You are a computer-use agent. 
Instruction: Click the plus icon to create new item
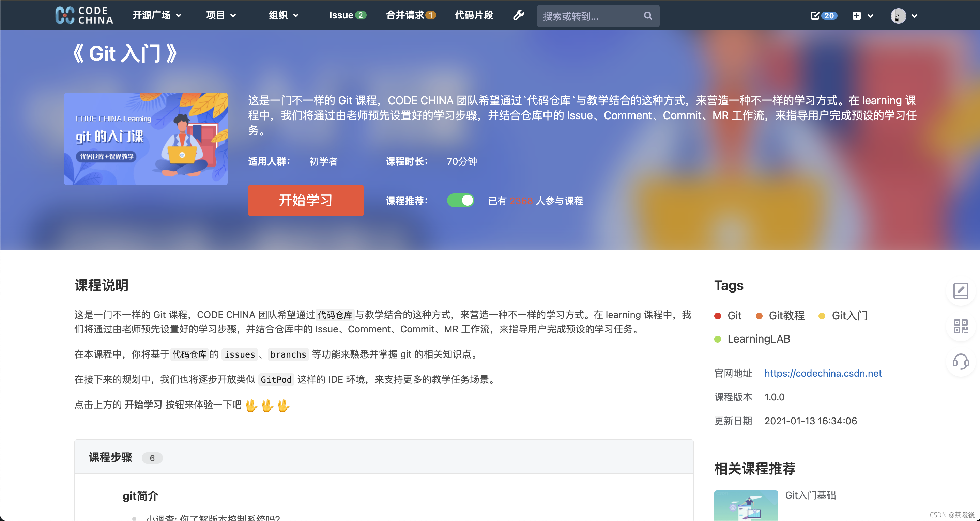857,16
